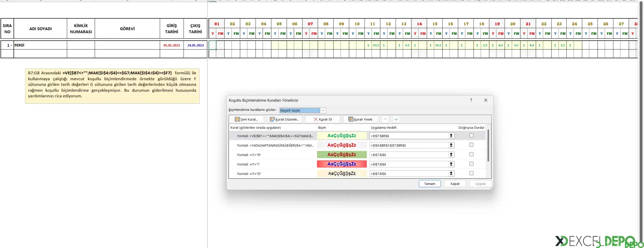Click the Uygulama Hedefi field =$I$7:$BR$8

(409, 136)
